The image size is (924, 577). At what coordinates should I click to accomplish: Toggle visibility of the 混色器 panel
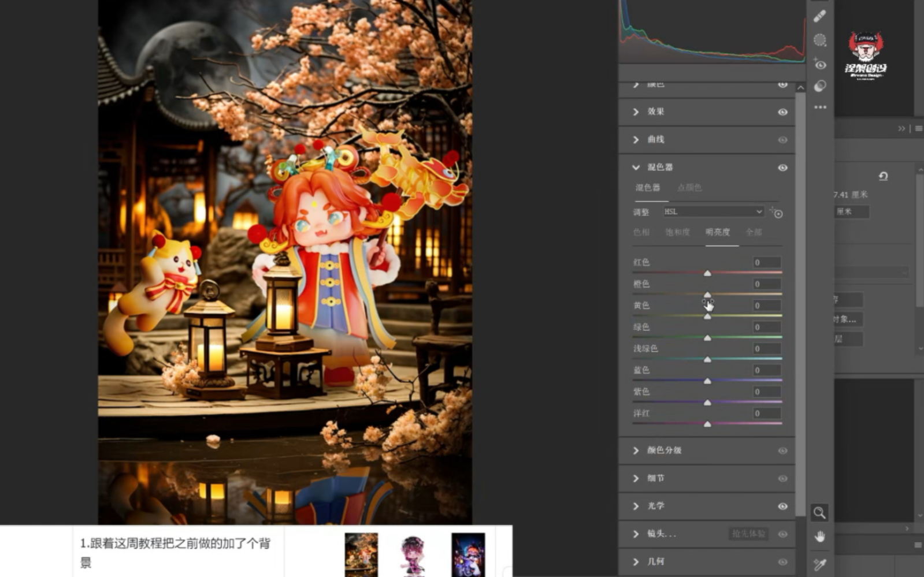(x=782, y=167)
